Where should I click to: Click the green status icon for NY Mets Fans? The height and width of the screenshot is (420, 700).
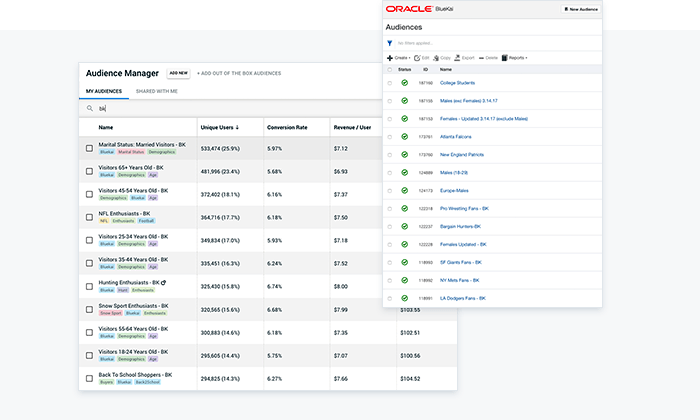click(404, 280)
